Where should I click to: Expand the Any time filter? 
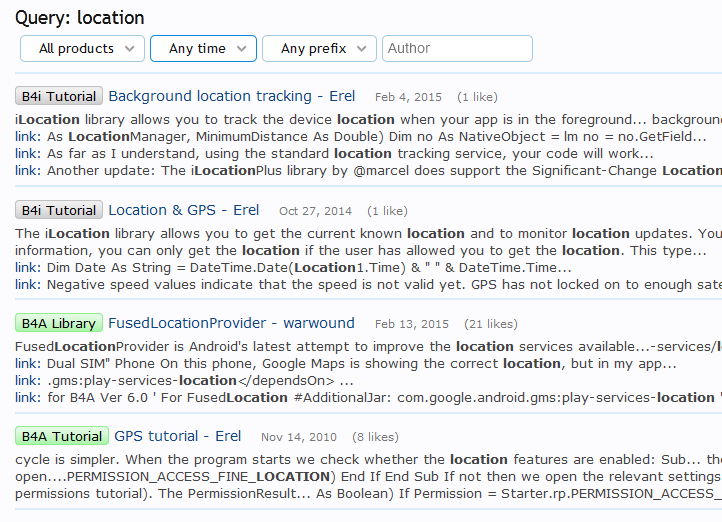pos(203,48)
